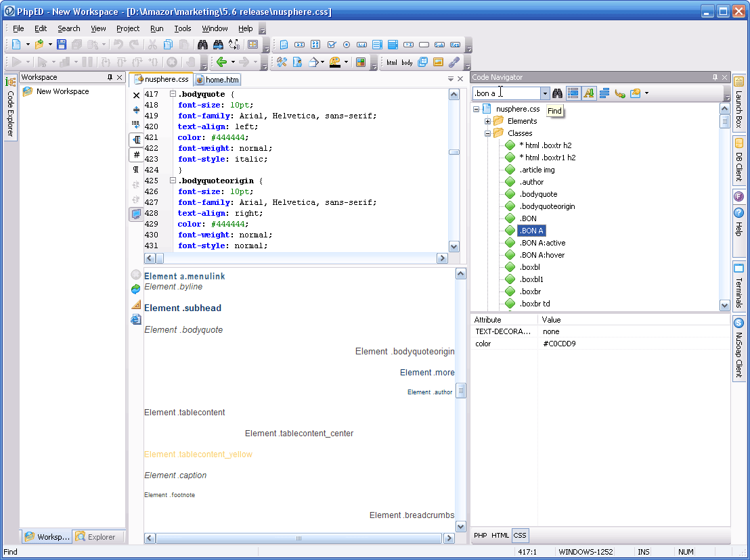Open the New file dropdown arrow
This screenshot has width=750, height=560.
[28, 45]
